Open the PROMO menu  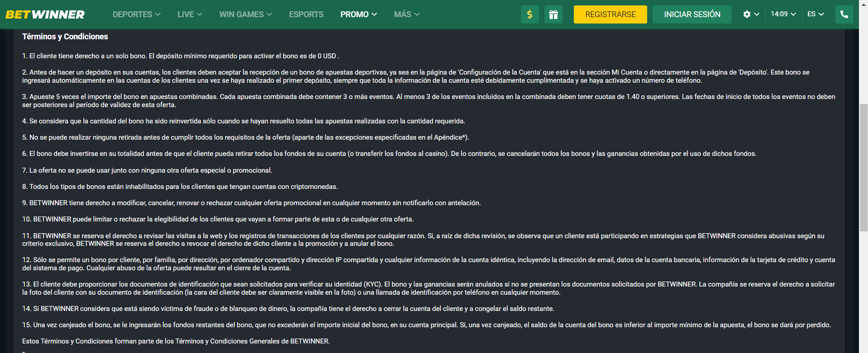[358, 14]
